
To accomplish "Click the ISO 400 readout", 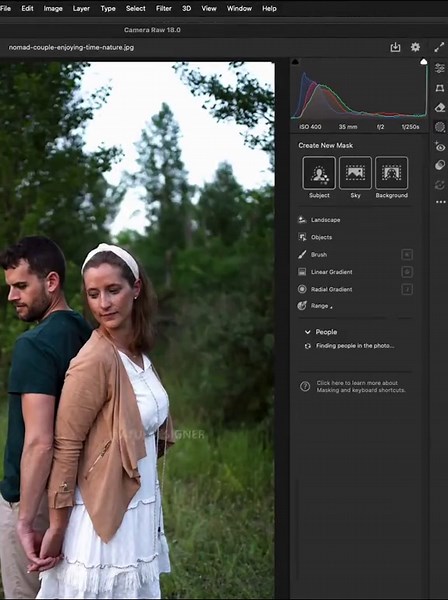I will (x=310, y=127).
